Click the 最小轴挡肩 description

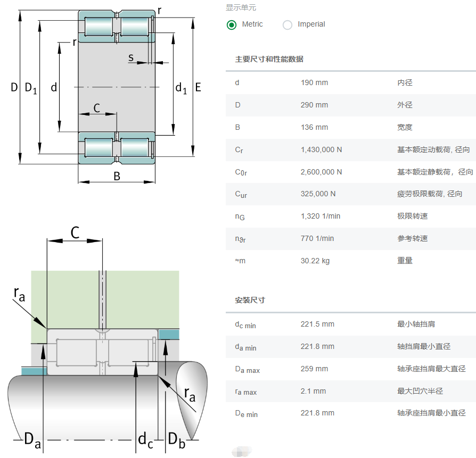pyautogui.click(x=416, y=324)
